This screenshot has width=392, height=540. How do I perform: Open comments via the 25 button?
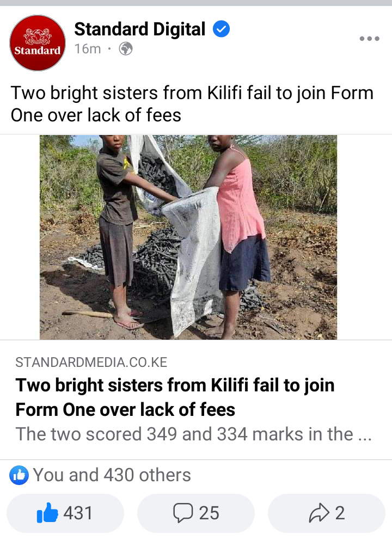[x=195, y=513]
